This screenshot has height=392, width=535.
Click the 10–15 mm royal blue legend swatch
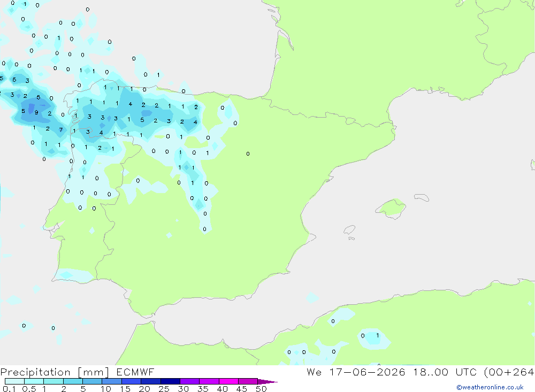pos(112,381)
